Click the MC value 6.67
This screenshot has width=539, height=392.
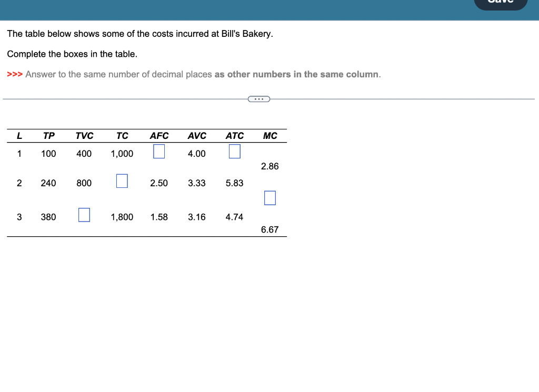click(x=270, y=229)
